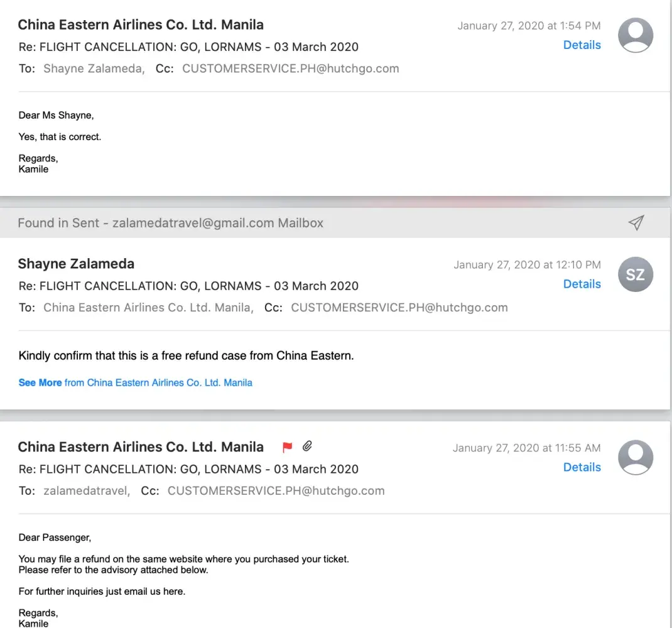Open Details on the 11:55 AM email
Image resolution: width=672 pixels, height=628 pixels.
(x=582, y=467)
